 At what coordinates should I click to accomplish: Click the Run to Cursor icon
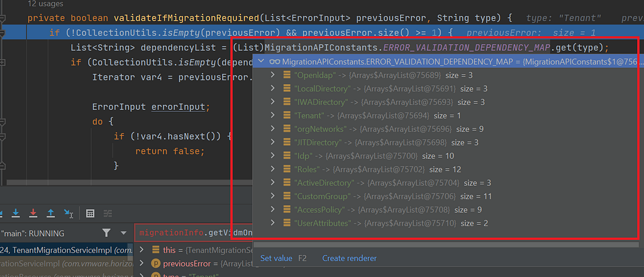(x=69, y=213)
